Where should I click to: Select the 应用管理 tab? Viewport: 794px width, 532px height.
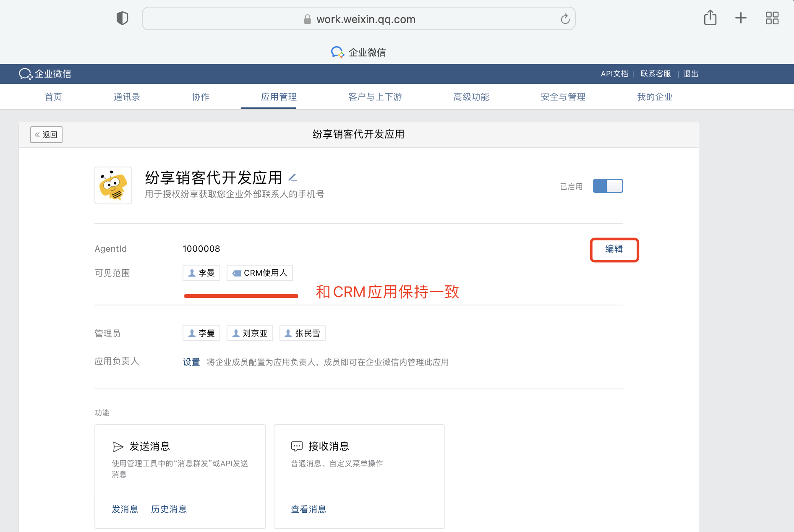pyautogui.click(x=279, y=97)
